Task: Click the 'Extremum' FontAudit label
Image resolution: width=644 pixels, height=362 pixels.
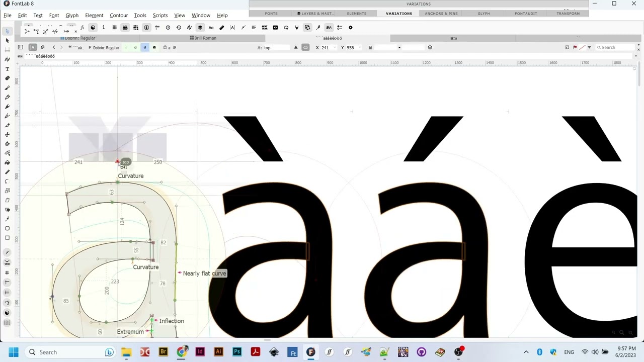Action: coord(130,332)
